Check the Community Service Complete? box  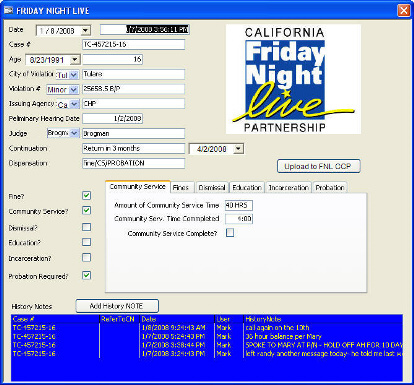click(x=230, y=232)
